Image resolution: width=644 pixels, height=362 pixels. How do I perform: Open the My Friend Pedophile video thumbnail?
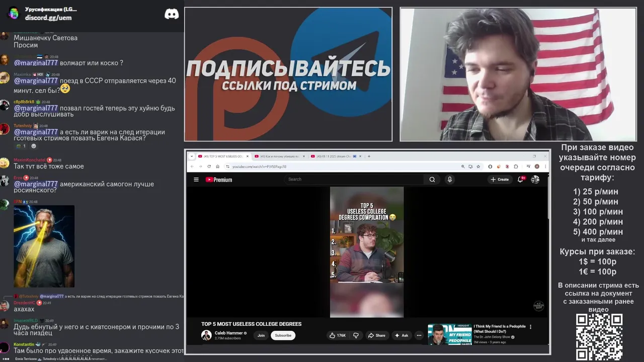pyautogui.click(x=449, y=334)
